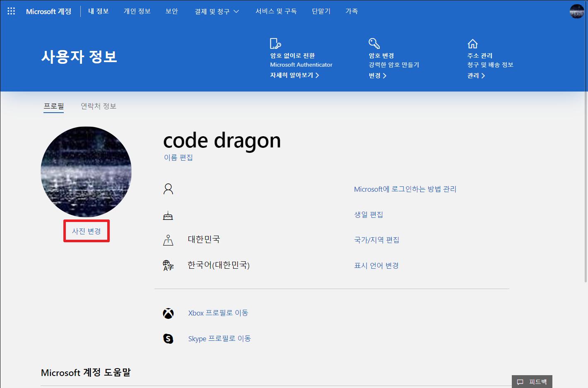This screenshot has width=588, height=388.
Task: Open 자세히 알아보기 chevron link
Action: [x=294, y=75]
